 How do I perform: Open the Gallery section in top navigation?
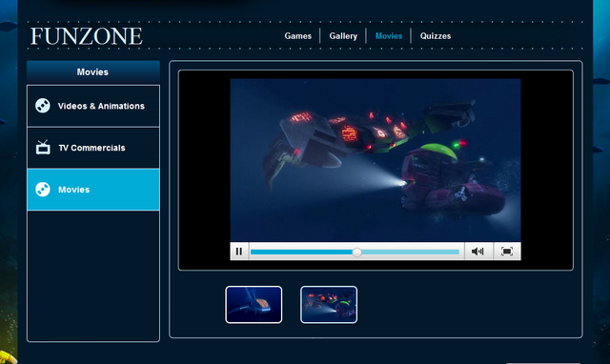pyautogui.click(x=343, y=36)
